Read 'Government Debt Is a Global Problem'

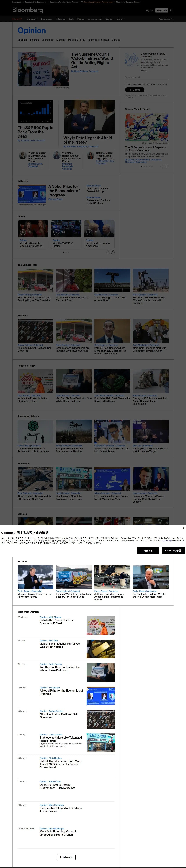[x=99, y=202]
